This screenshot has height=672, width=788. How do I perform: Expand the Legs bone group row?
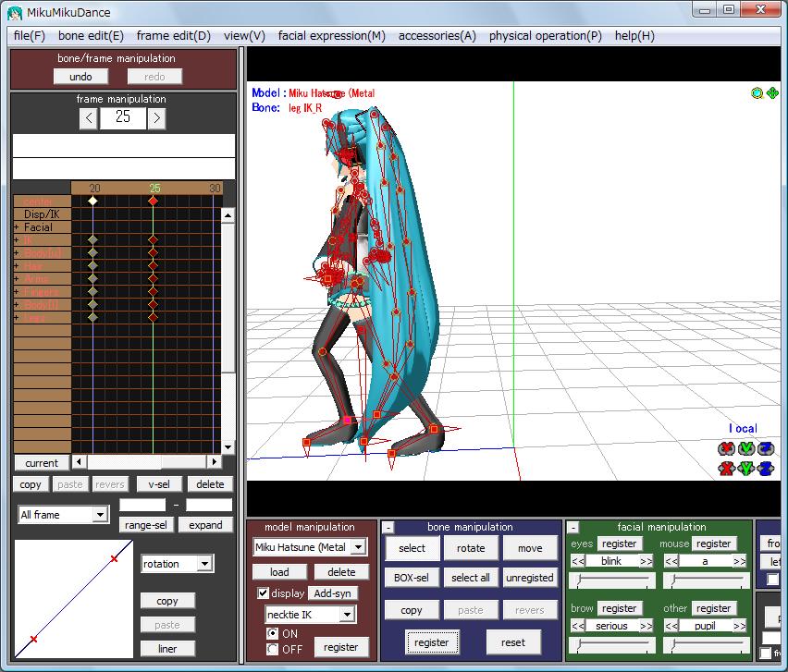tap(17, 318)
